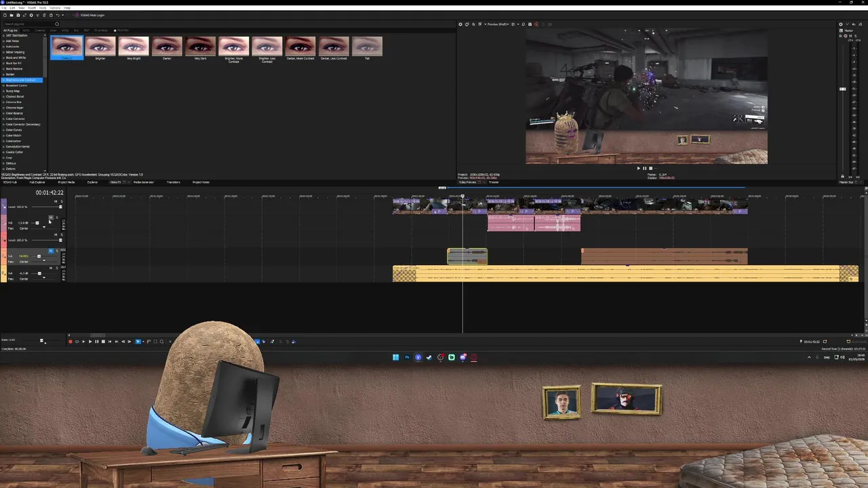The height and width of the screenshot is (488, 868).
Task: Open the overlays dropdown arrow in preview
Action: click(x=518, y=24)
